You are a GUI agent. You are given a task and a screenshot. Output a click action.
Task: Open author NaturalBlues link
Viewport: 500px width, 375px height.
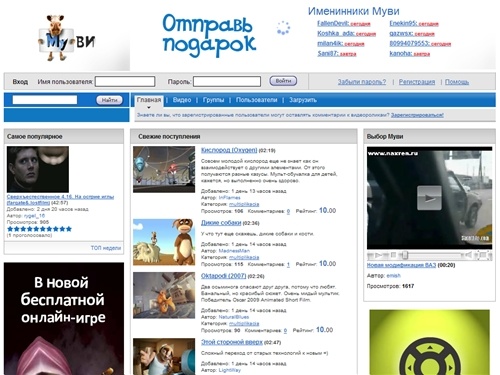tap(234, 317)
